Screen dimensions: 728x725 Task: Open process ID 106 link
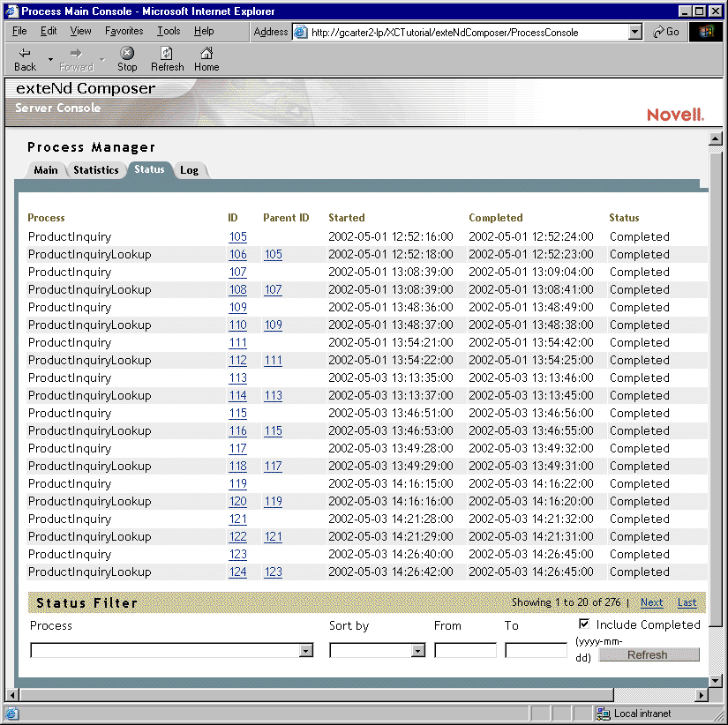(x=237, y=254)
